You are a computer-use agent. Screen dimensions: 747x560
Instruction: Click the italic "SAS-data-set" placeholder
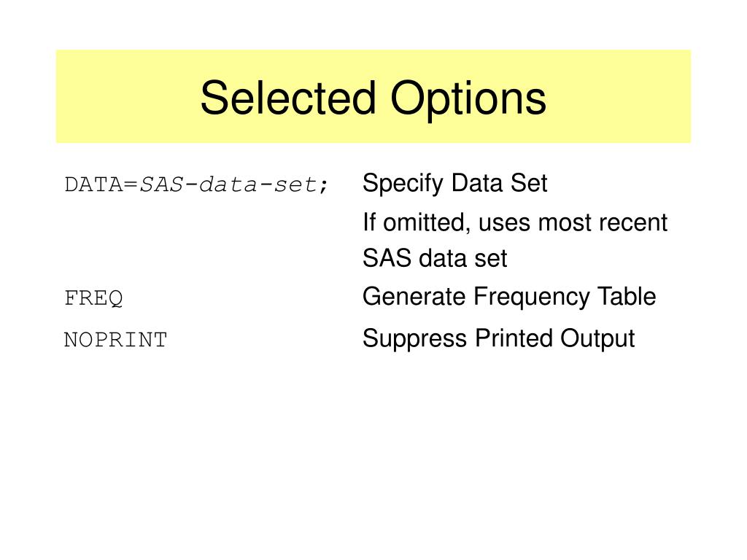click(228, 184)
